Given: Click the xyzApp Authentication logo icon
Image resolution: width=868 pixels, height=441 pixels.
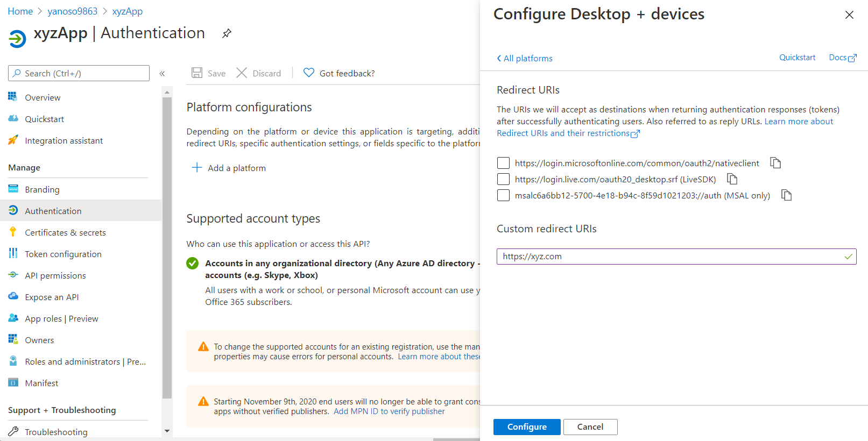Looking at the screenshot, I should point(17,39).
